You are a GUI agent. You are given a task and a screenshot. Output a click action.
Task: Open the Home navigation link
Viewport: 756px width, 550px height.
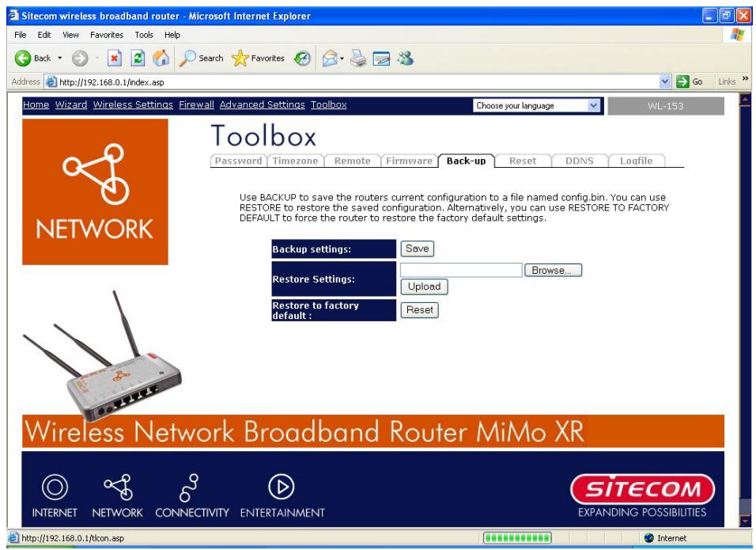[36, 104]
